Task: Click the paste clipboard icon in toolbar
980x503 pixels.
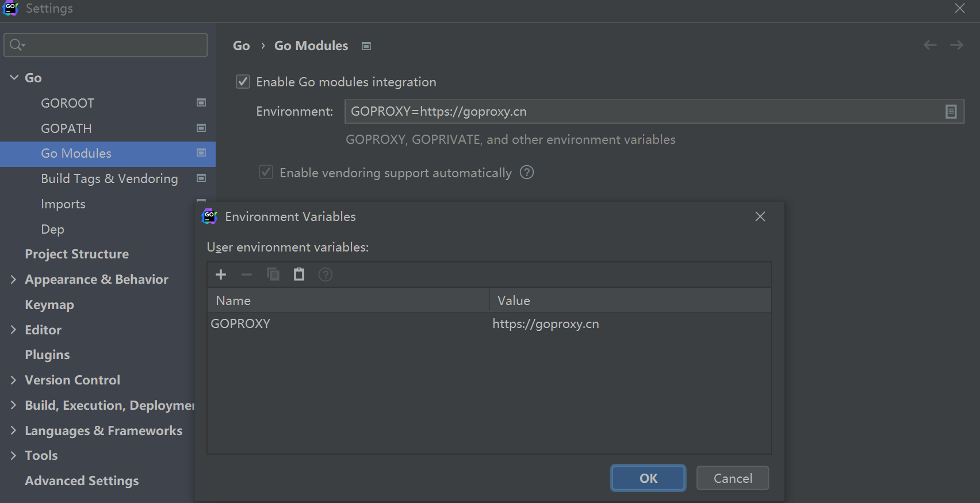Action: [x=299, y=275]
